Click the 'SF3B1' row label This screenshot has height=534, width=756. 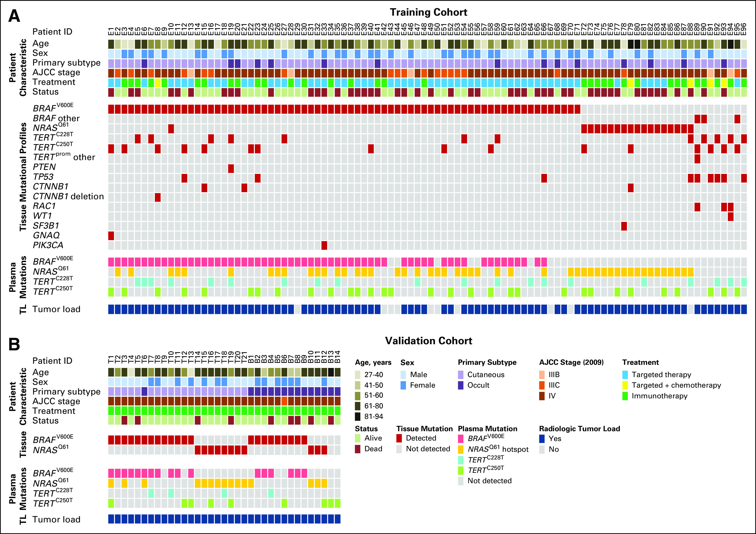point(46,226)
